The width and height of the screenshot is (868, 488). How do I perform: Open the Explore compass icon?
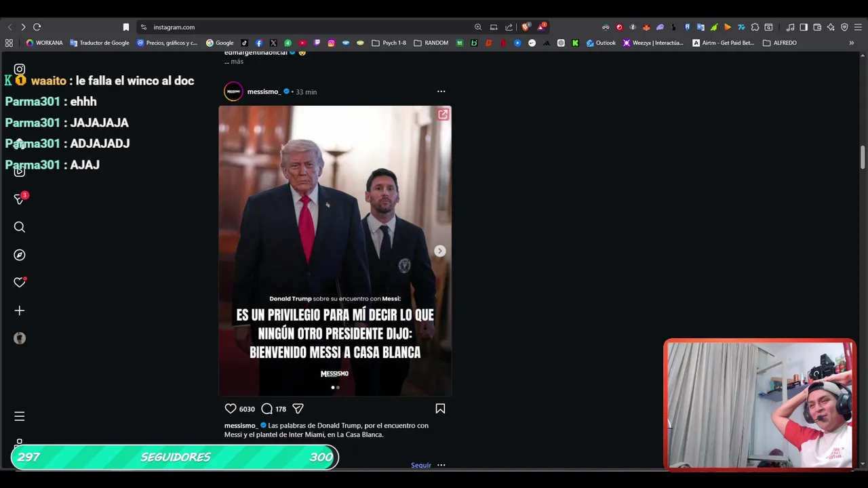tap(20, 255)
